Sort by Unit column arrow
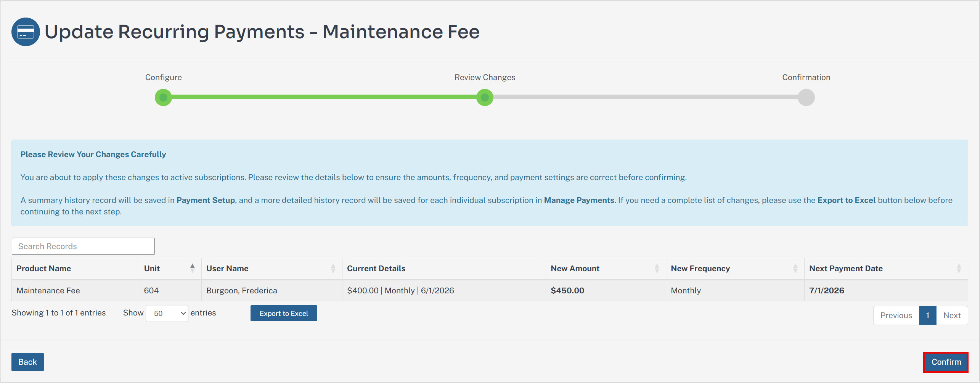This screenshot has width=980, height=383. click(x=193, y=268)
